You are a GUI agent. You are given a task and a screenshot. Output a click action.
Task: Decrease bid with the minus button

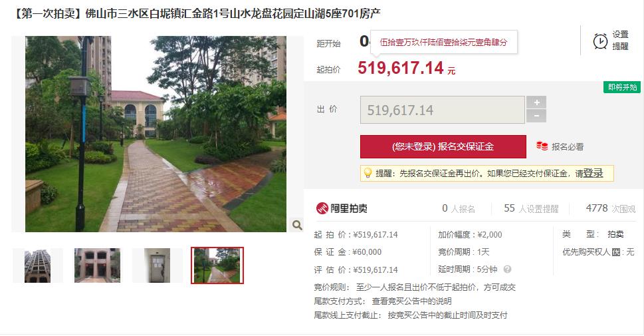pos(536,116)
